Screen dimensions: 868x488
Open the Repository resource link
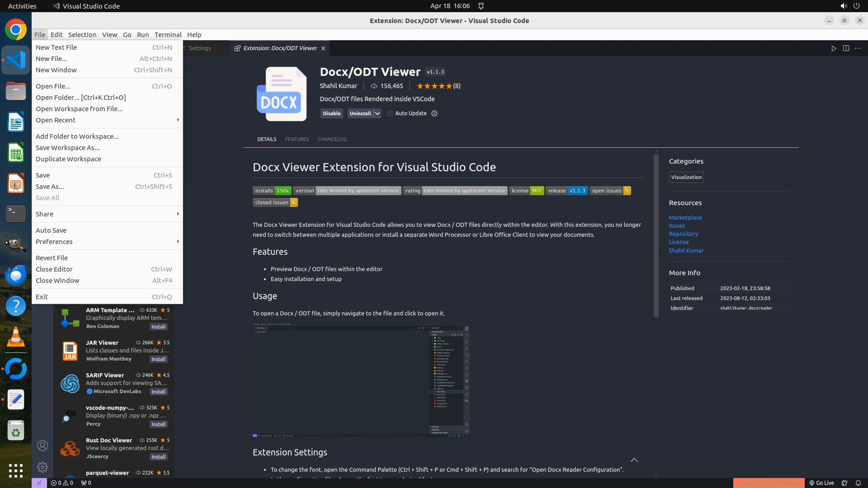683,234
